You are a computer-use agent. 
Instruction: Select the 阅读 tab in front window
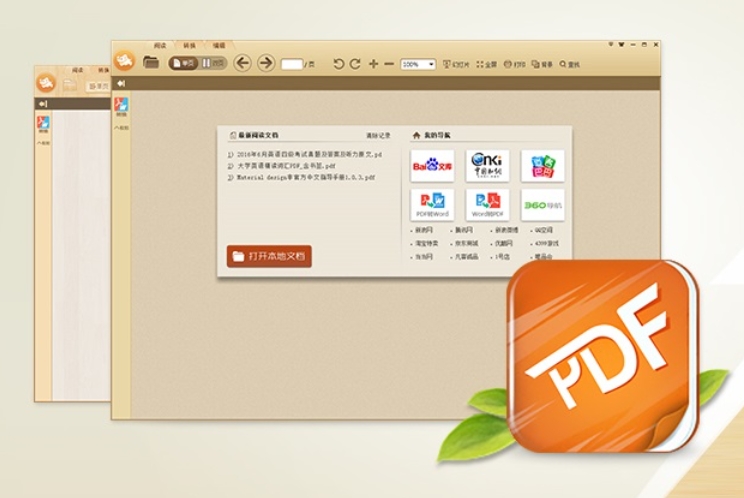tap(160, 46)
